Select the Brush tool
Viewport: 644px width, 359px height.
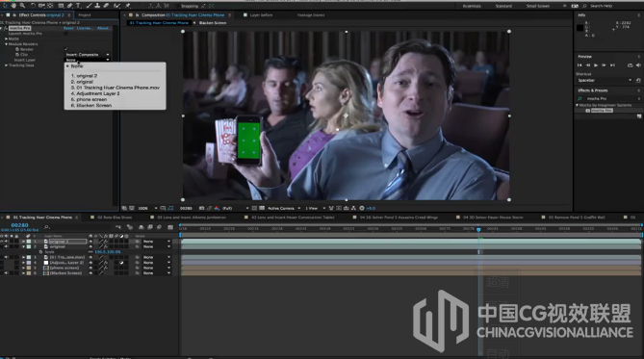(89, 6)
